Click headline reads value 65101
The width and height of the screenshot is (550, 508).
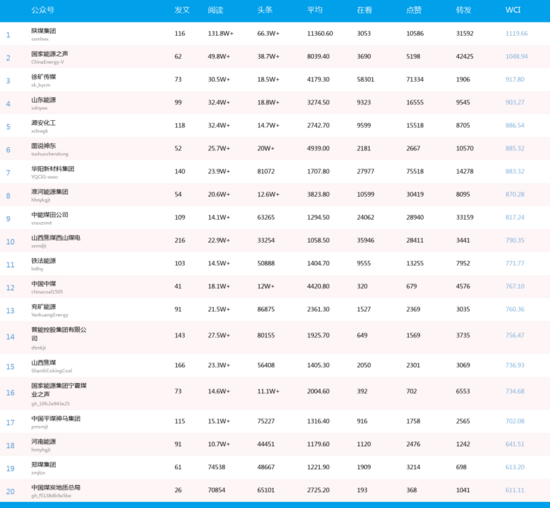pyautogui.click(x=266, y=490)
